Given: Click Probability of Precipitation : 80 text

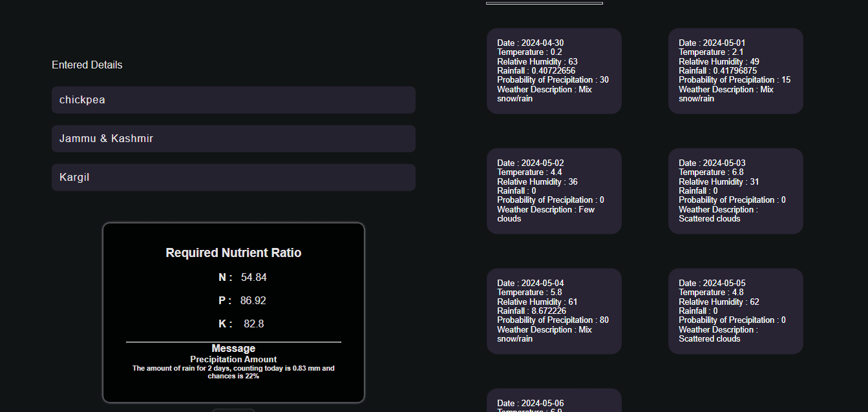Looking at the screenshot, I should click(x=553, y=320).
